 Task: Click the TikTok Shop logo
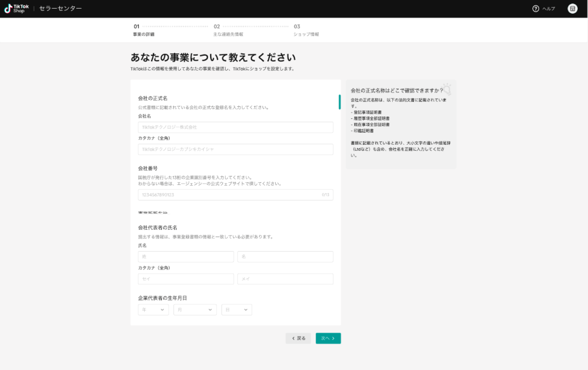16,8
